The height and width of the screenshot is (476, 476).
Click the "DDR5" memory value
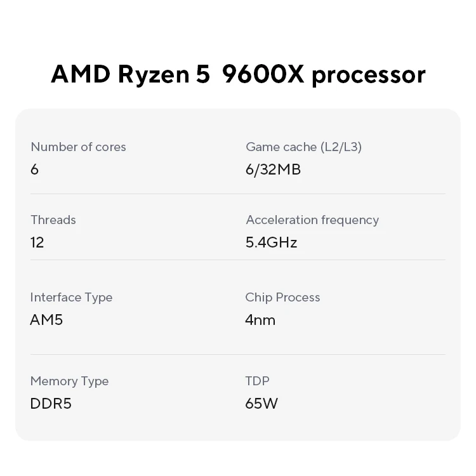(x=51, y=404)
